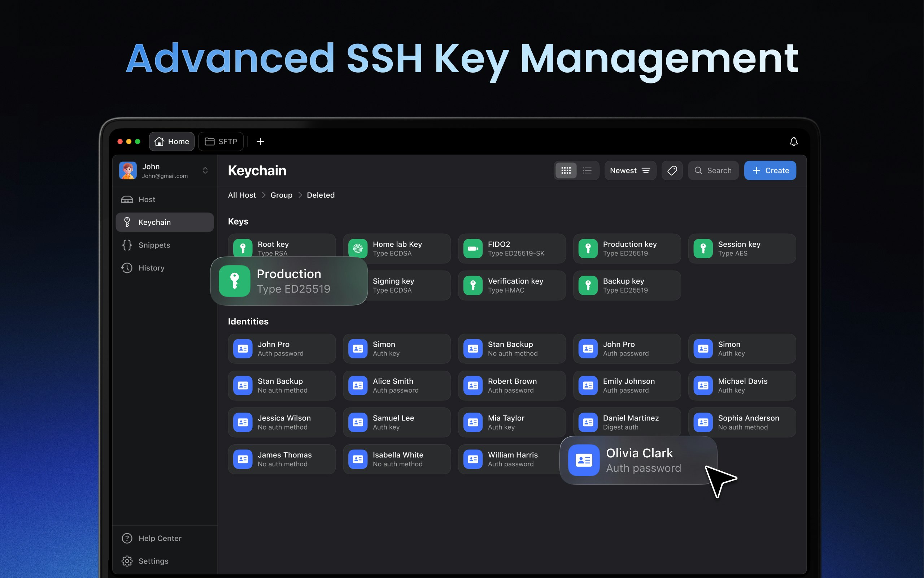Click "Type AES" under Session key
This screenshot has height=578, width=924.
733,254
